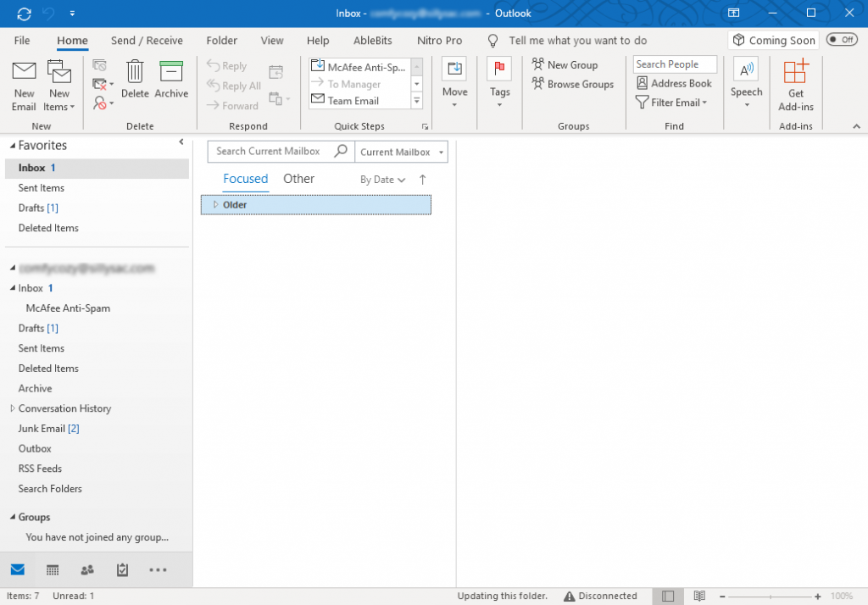Click the Search Current Mailbox field
Image resolution: width=868 pixels, height=605 pixels.
click(271, 152)
